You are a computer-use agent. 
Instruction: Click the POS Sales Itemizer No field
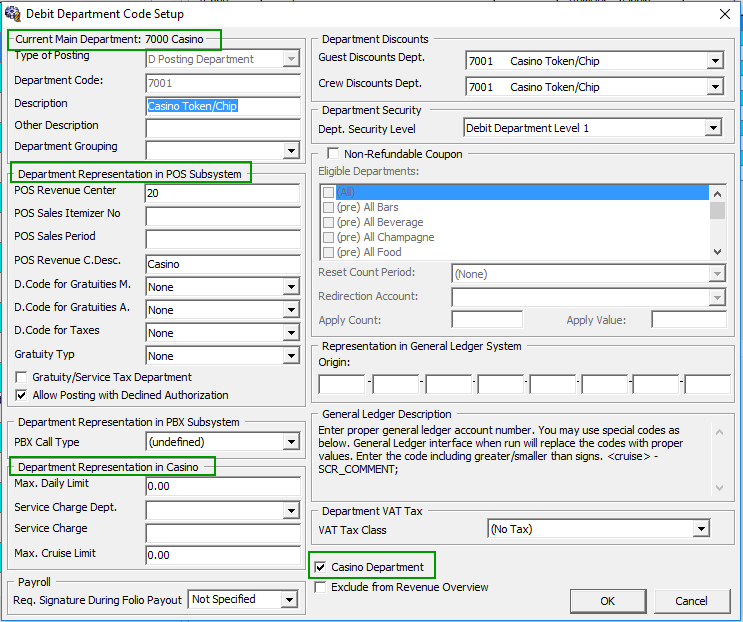223,216
